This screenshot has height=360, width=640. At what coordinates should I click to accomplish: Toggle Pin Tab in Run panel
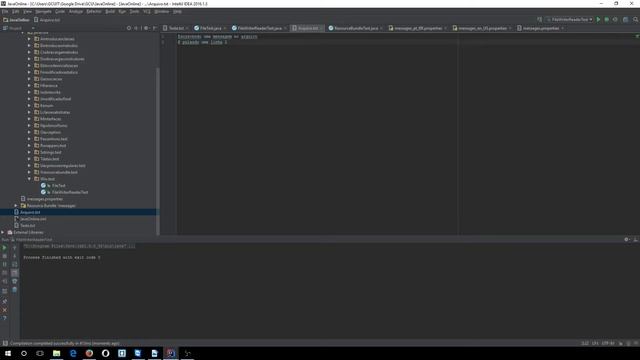tap(4, 301)
